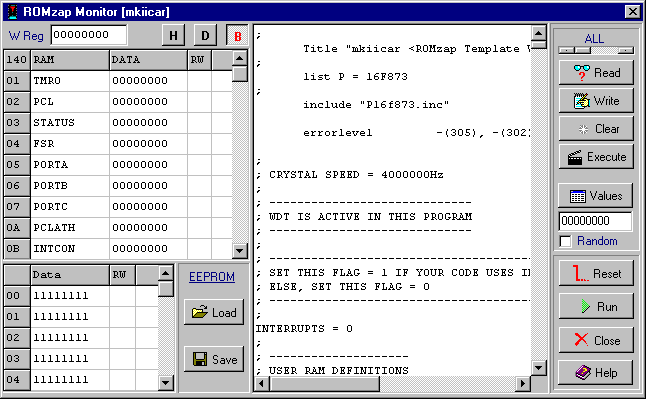This screenshot has width=646, height=399.
Task: Click the RAM table down scroll arrow
Action: pyautogui.click(x=240, y=250)
